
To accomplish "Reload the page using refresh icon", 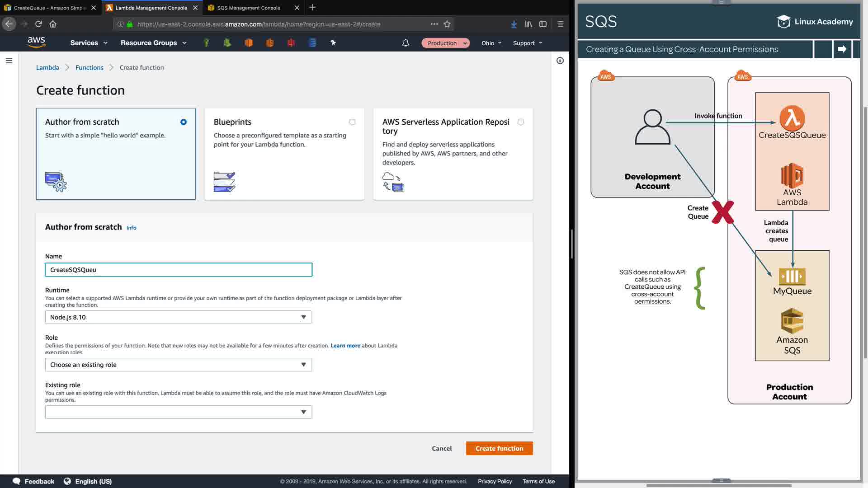I will pyautogui.click(x=38, y=24).
